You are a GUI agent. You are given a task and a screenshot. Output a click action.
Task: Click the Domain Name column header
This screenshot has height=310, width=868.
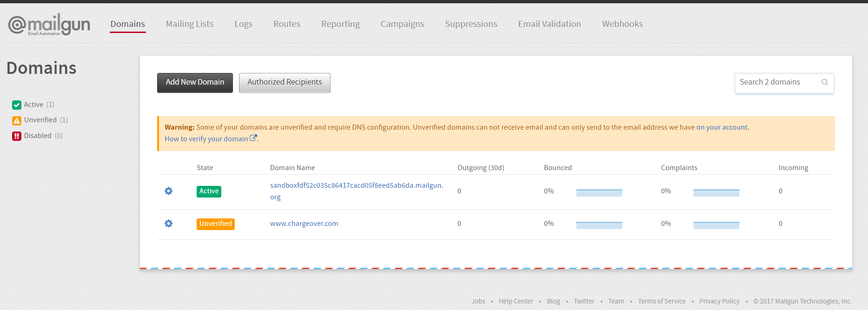pos(292,168)
